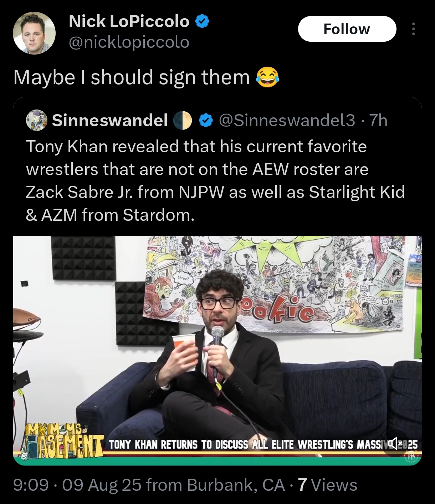Click the 7h timestamp on quoted tweet
This screenshot has height=504, width=435.
tap(378, 120)
